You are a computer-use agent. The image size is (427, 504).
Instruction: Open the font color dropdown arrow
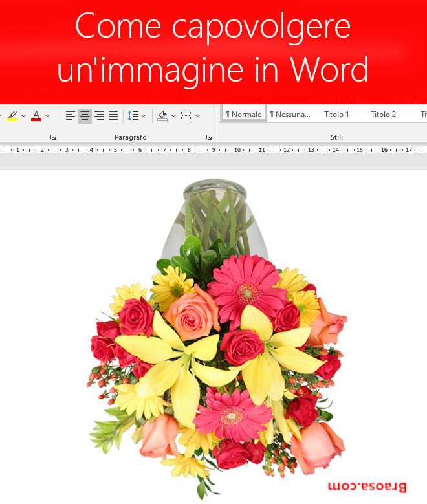(48, 116)
